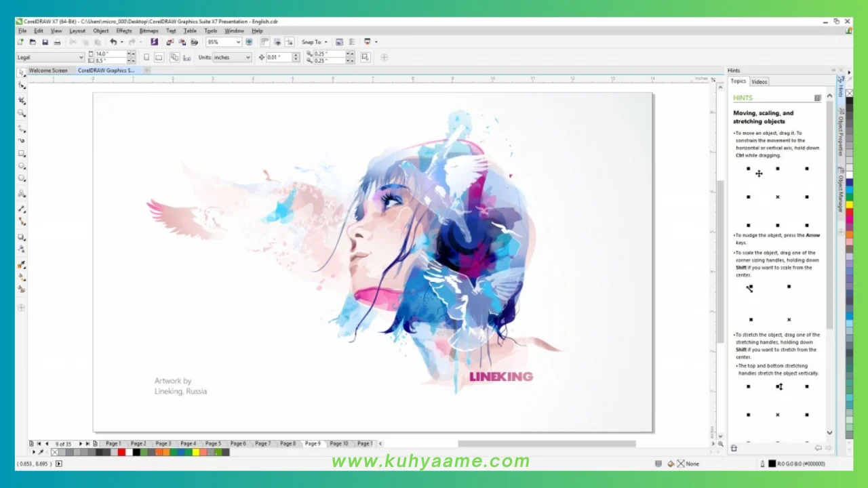
Task: Switch to the Welcome Screen tab
Action: click(x=48, y=70)
